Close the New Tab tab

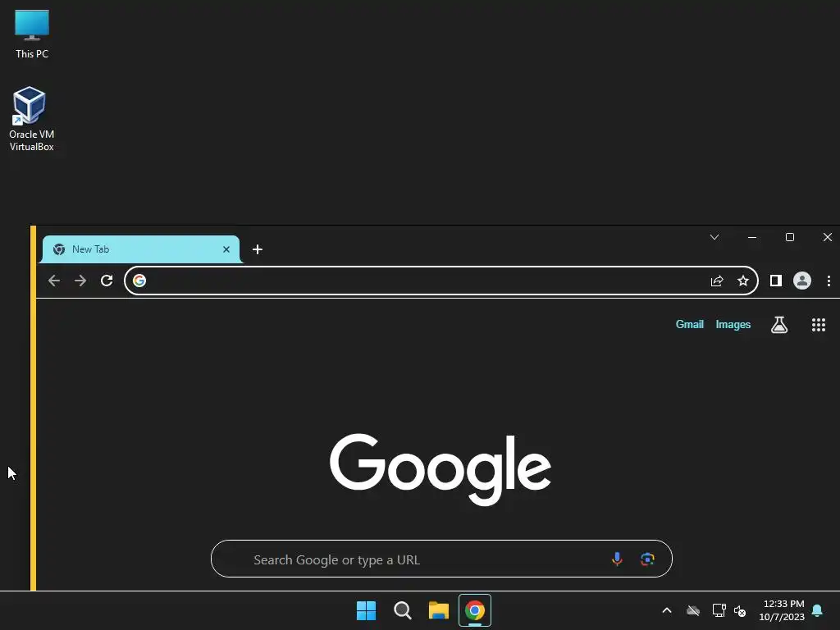[226, 249]
